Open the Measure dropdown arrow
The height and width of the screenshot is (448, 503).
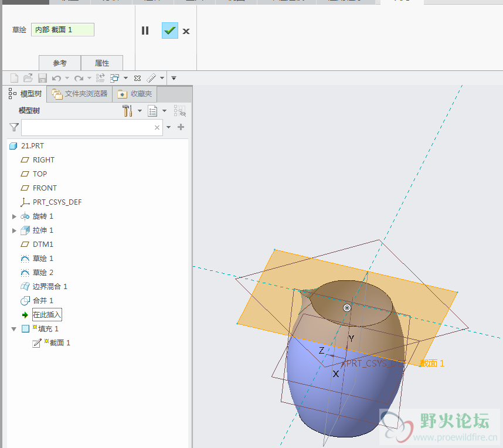click(162, 78)
